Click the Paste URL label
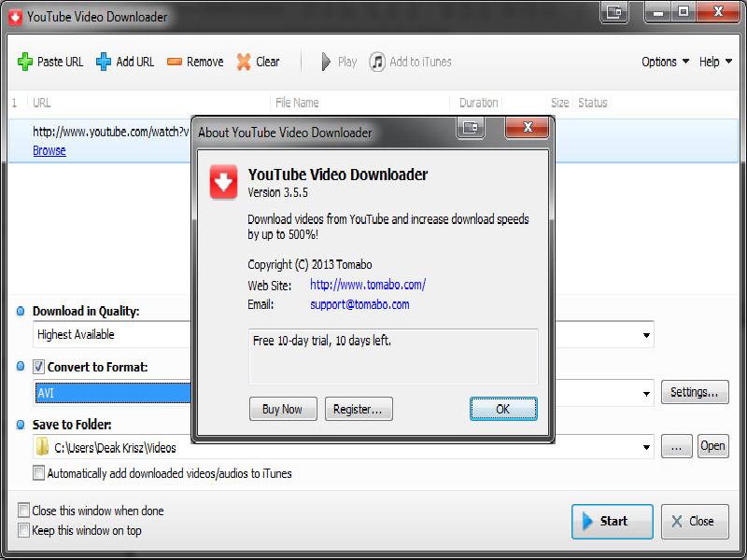Screen dimensions: 747x560 [60, 62]
